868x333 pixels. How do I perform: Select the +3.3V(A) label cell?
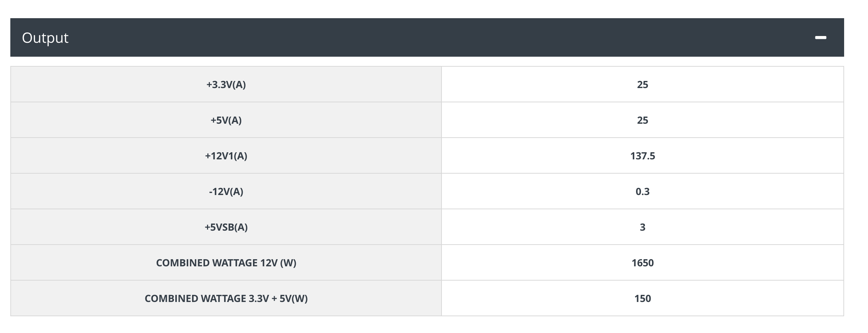coord(226,84)
